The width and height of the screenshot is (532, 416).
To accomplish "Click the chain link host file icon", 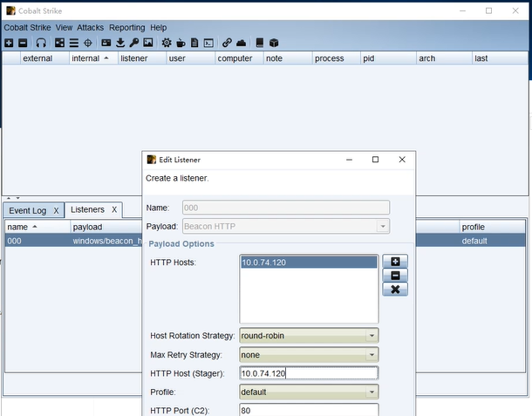I will coord(227,43).
